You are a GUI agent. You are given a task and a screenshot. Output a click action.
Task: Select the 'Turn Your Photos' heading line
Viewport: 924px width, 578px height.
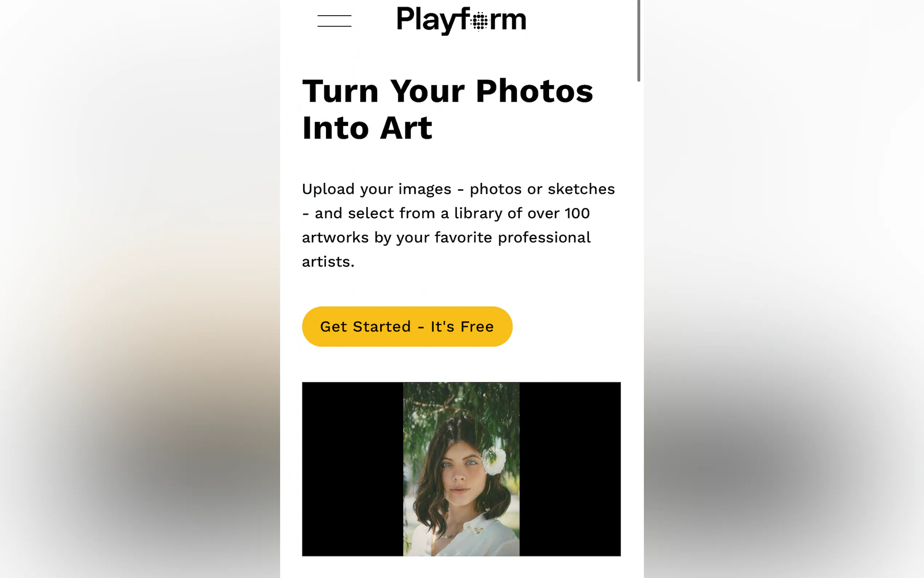point(447,91)
